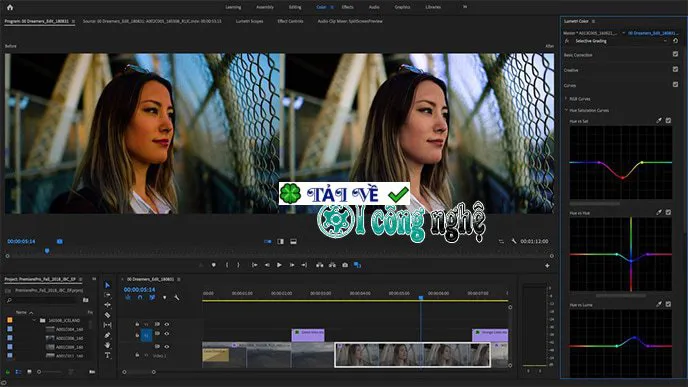Open workspace overflow chevron menu
The height and width of the screenshot is (387, 688).
(465, 7)
